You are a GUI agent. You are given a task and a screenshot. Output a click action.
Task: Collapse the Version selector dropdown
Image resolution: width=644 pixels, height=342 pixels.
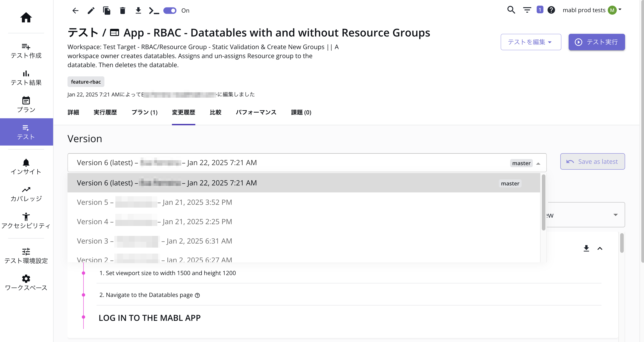point(538,163)
